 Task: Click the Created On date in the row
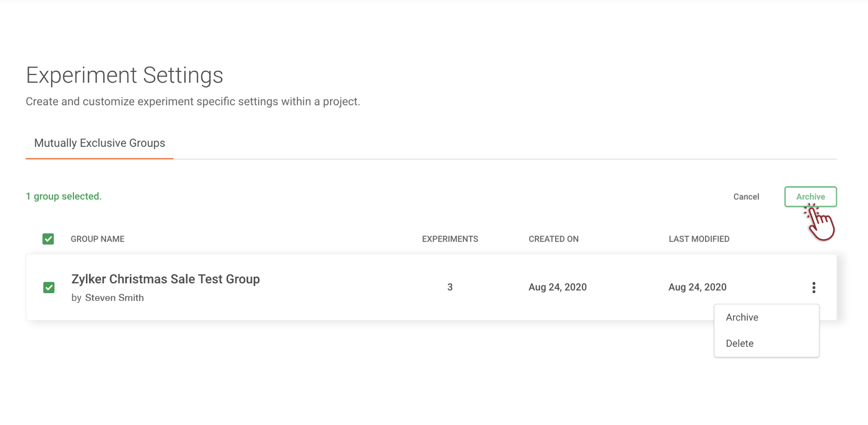(x=557, y=287)
